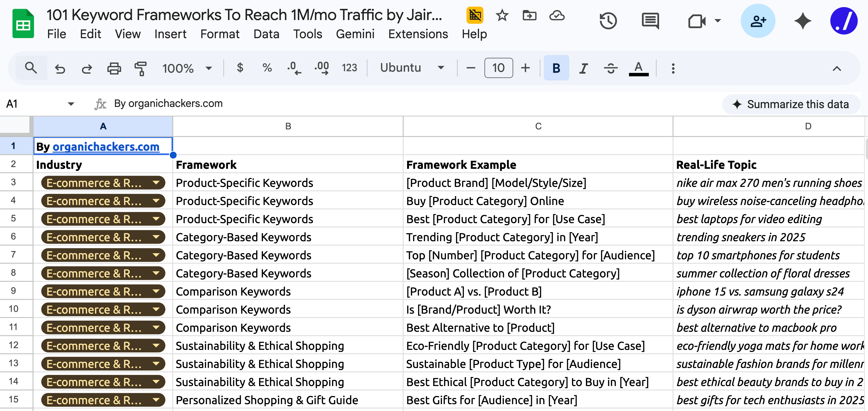Toggle italic formatting button
The image size is (868, 411).
[583, 68]
